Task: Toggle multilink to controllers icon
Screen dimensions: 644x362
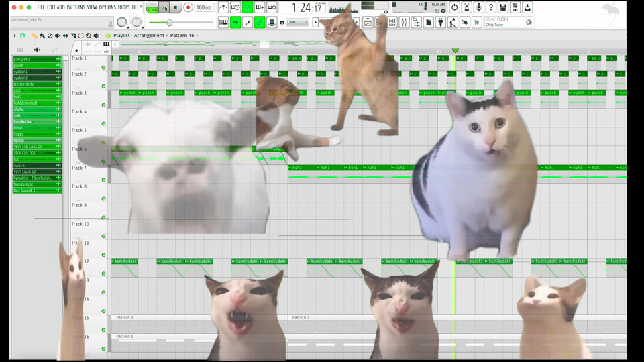Action: 260,23
